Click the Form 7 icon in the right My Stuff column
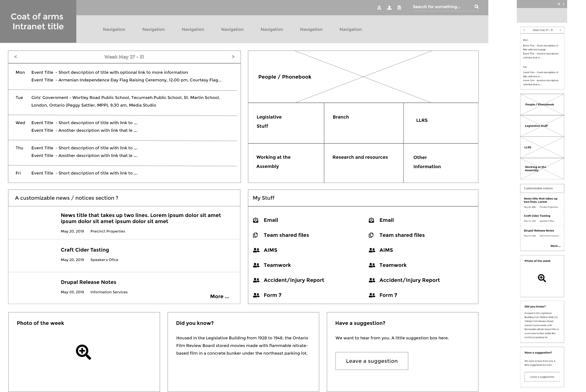Viewport: 586px width, 392px height. (372, 295)
